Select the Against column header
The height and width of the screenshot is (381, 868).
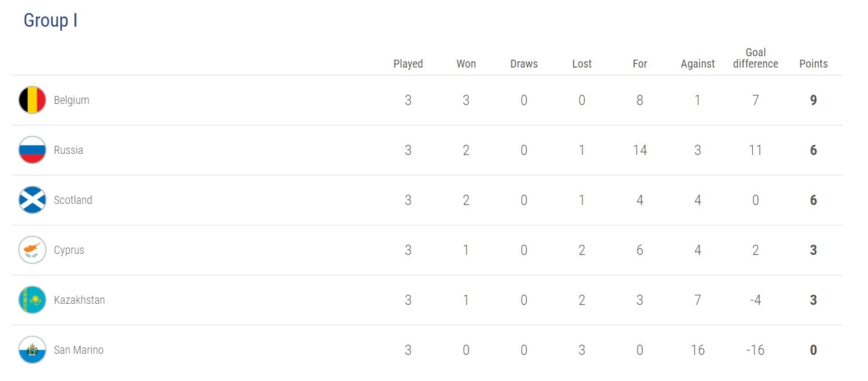(698, 64)
